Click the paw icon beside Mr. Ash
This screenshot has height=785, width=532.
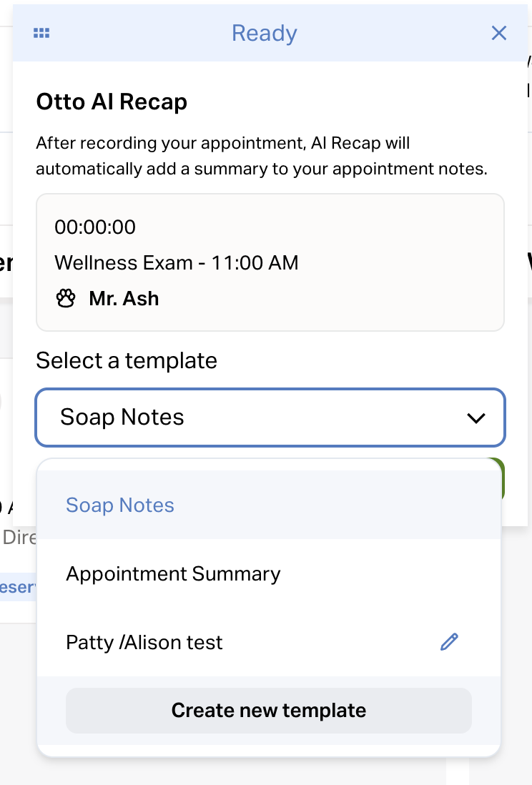click(x=66, y=298)
